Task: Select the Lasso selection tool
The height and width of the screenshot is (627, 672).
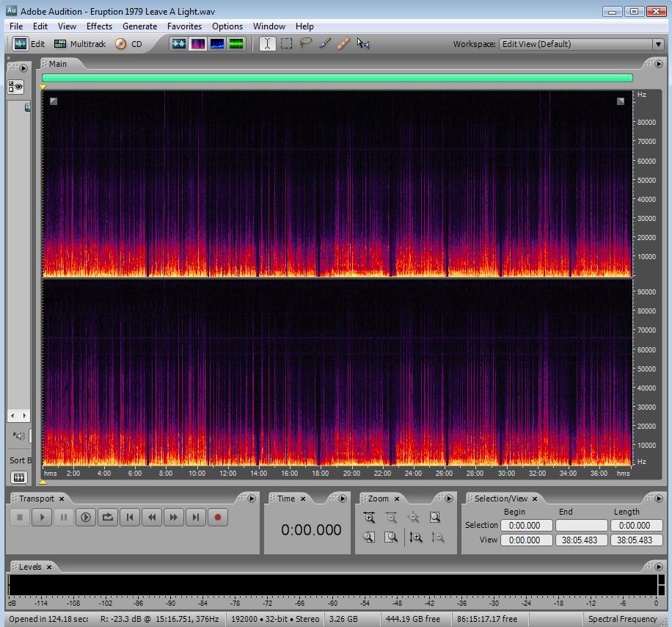Action: tap(306, 44)
